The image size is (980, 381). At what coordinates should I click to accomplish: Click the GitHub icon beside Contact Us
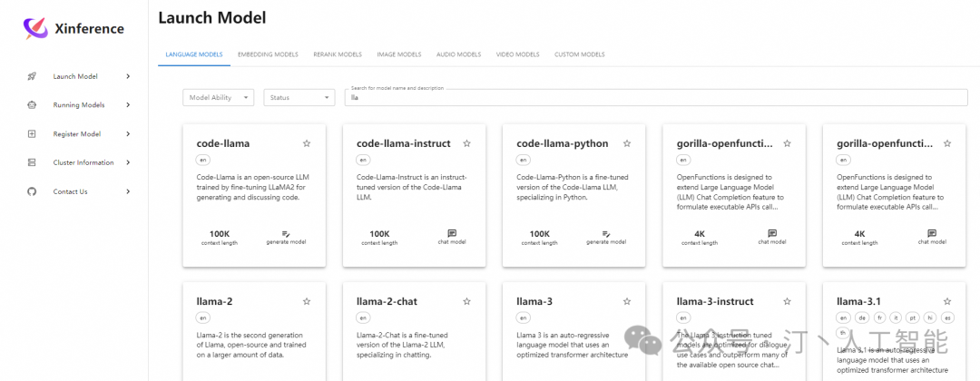tap(32, 191)
